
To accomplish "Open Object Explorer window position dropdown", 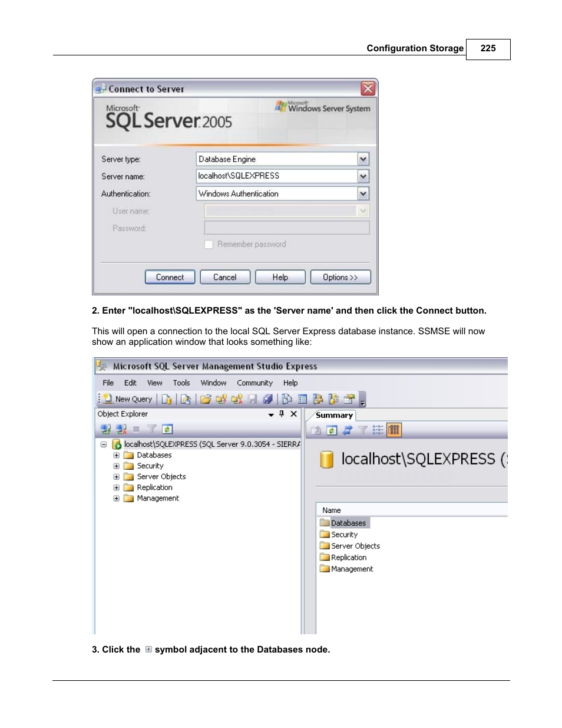I will pos(271,415).
